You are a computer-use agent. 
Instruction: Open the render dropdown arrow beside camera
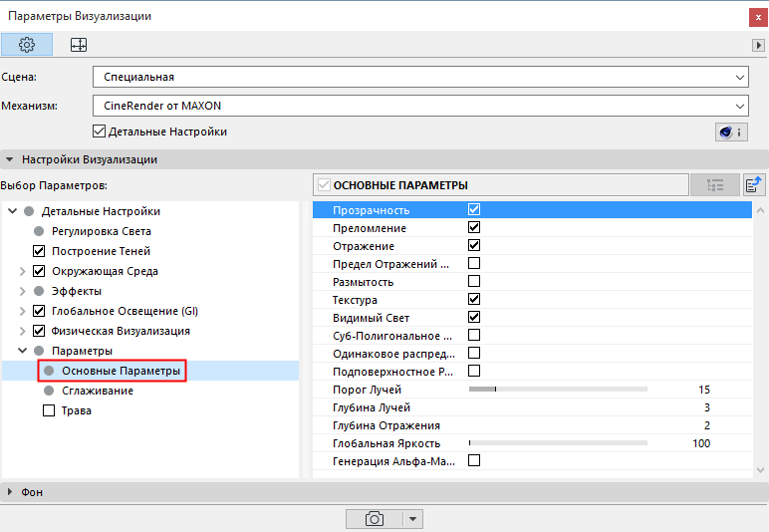(413, 519)
